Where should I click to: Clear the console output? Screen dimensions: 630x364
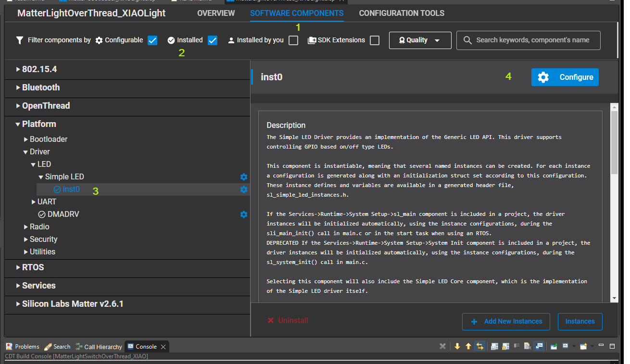pos(528,346)
